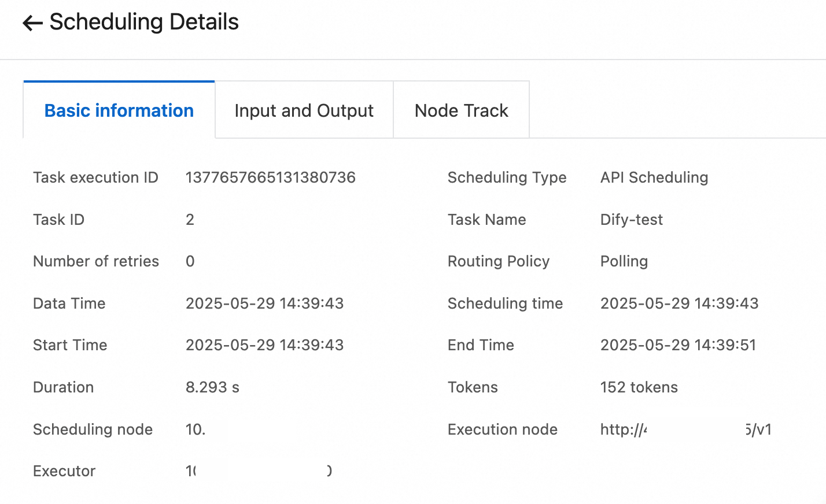
Task: Click the Execution node http URL
Action: tap(685, 429)
